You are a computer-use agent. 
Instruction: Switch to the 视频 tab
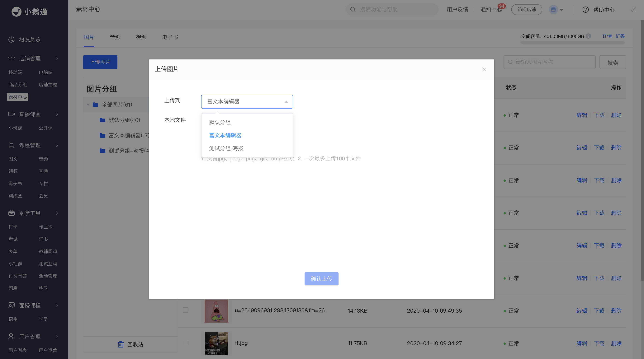click(141, 37)
